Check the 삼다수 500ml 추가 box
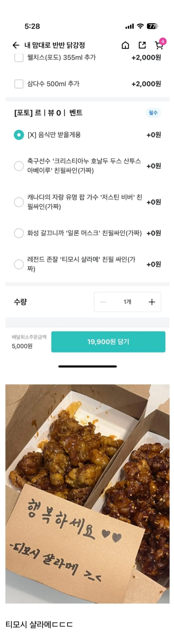This screenshot has width=174, height=644. [x=19, y=84]
